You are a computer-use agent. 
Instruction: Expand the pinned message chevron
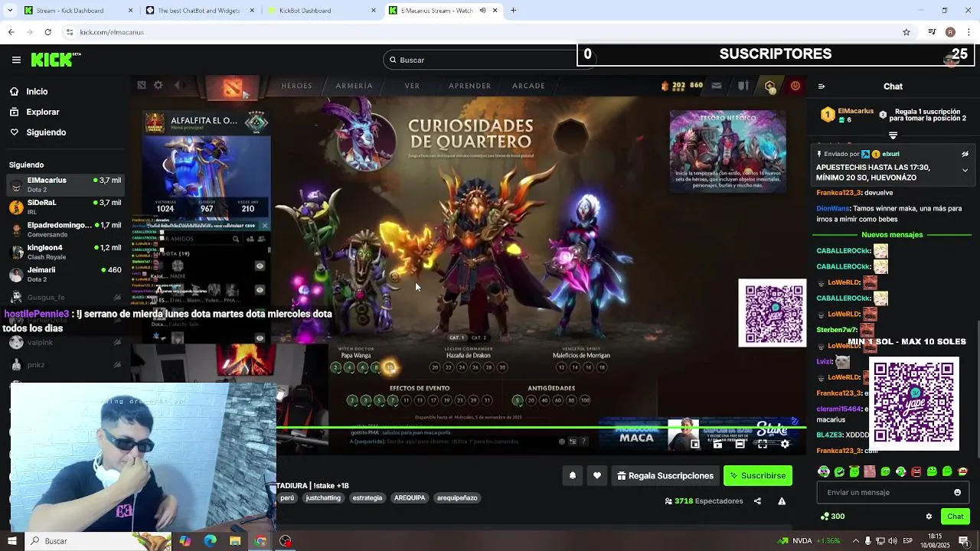click(965, 170)
